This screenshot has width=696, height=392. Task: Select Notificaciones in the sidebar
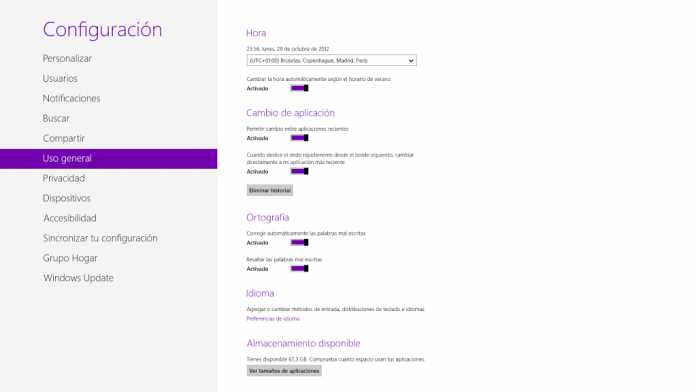click(x=71, y=99)
